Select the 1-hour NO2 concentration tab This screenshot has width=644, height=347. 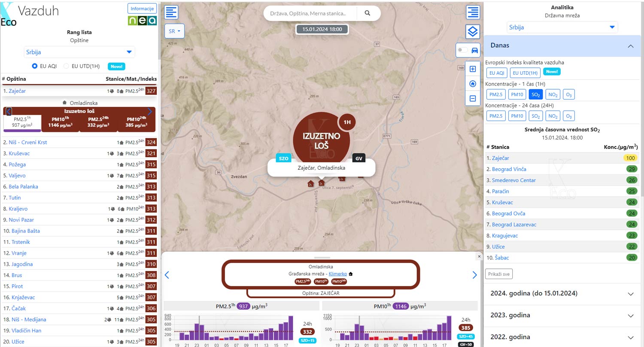(x=553, y=94)
